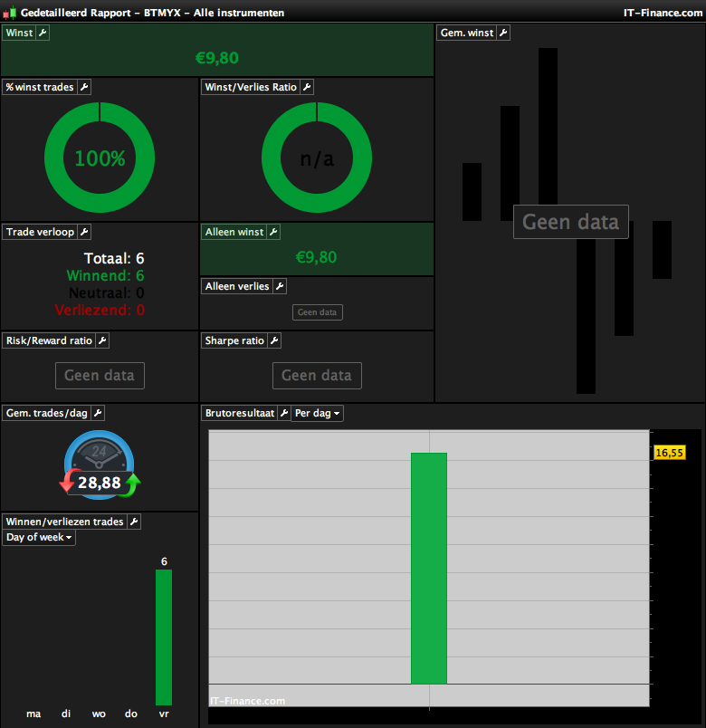The height and width of the screenshot is (728, 706).
Task: Click the 28,88 trades gauge
Action: pos(100,465)
